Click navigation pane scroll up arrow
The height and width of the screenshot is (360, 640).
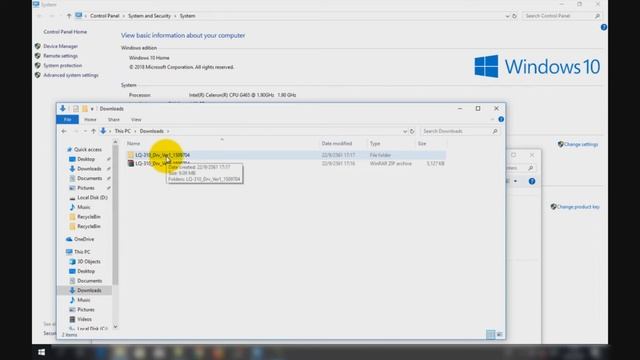(x=115, y=142)
